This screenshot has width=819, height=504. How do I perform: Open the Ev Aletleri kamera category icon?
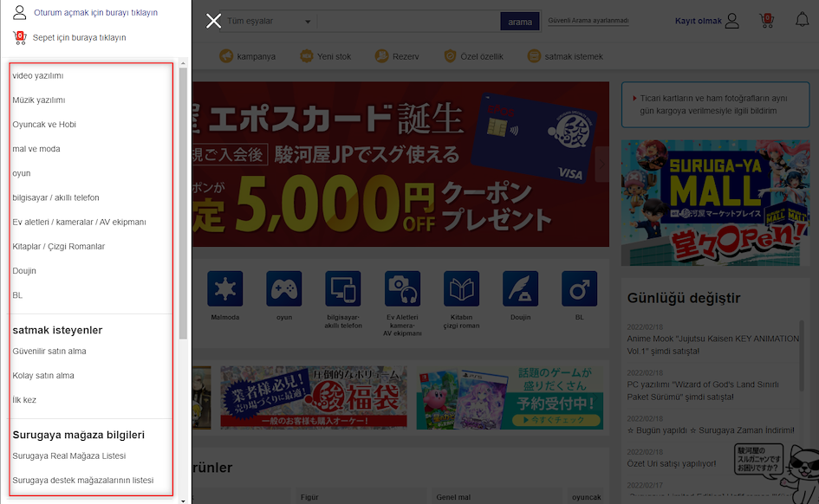coord(402,288)
